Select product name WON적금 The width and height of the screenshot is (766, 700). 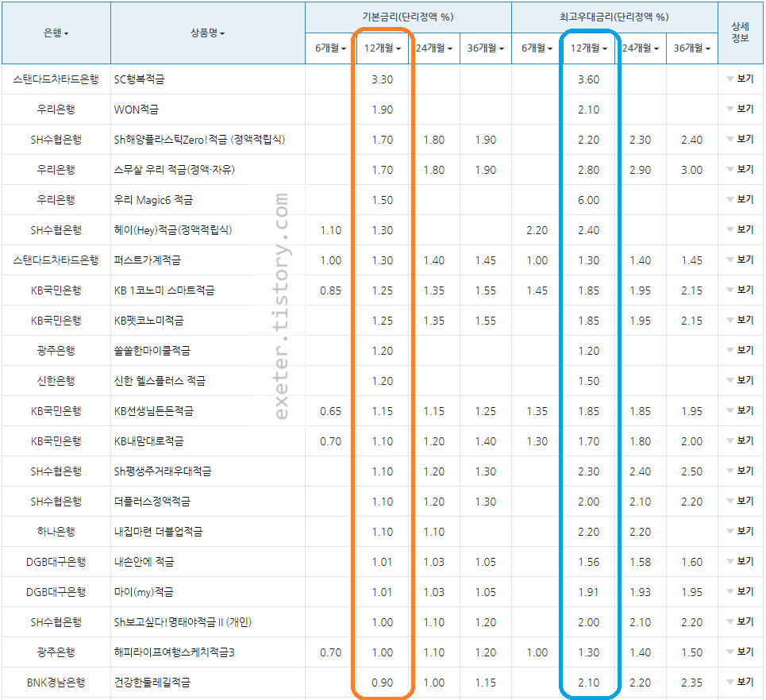click(137, 110)
